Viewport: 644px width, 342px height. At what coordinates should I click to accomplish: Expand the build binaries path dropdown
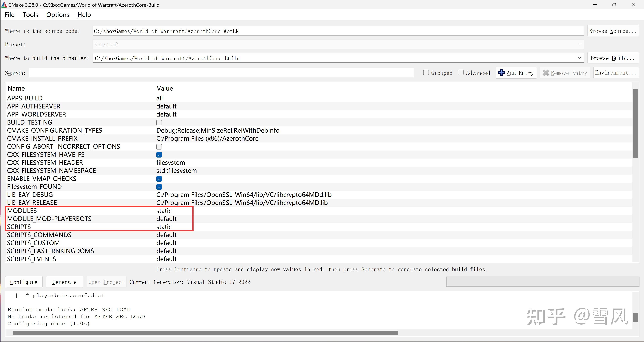coord(579,58)
